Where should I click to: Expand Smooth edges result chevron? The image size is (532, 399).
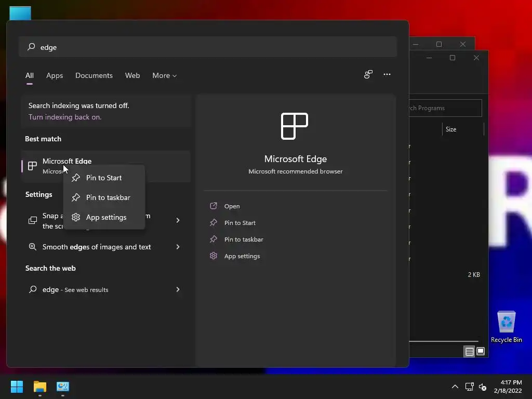[x=178, y=247]
